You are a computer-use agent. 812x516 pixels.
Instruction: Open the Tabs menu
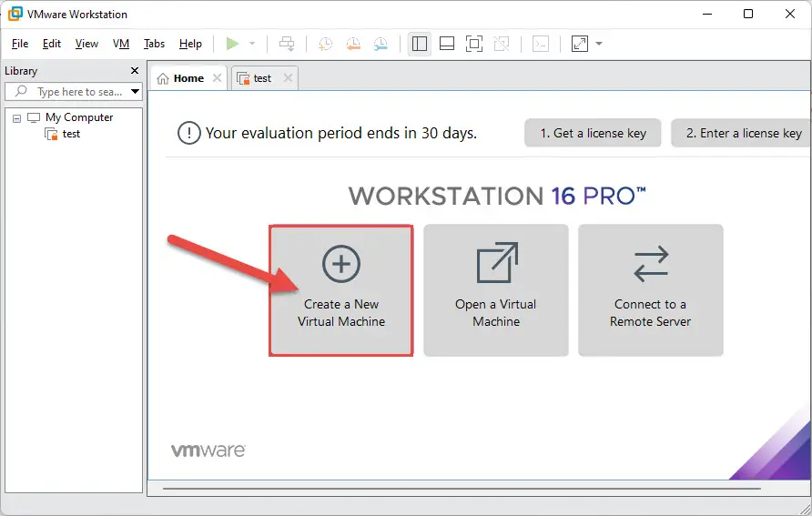click(x=154, y=44)
